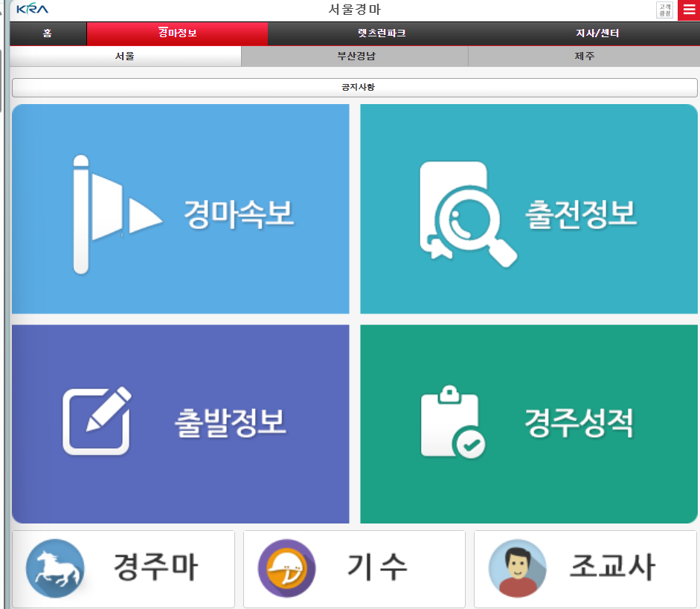Click the jockey helmet icon for 기수

tap(286, 568)
